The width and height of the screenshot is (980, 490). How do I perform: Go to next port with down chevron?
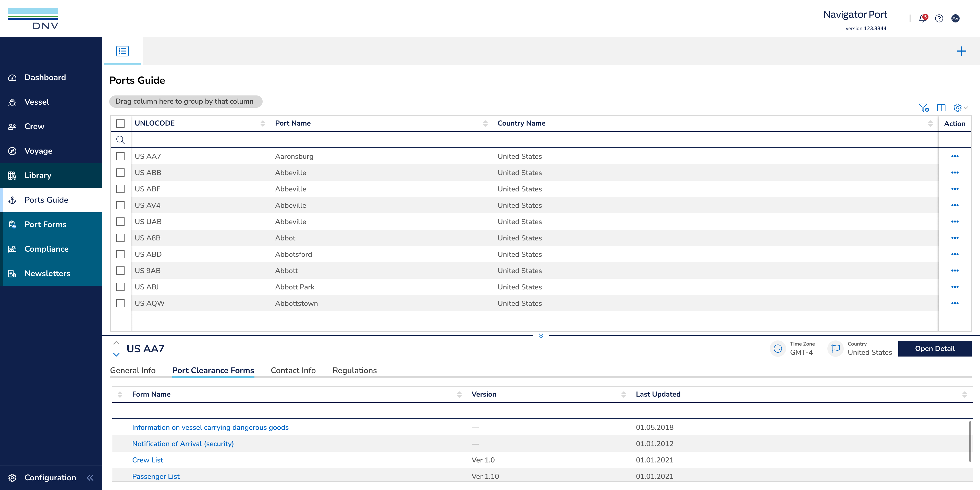coord(116,354)
